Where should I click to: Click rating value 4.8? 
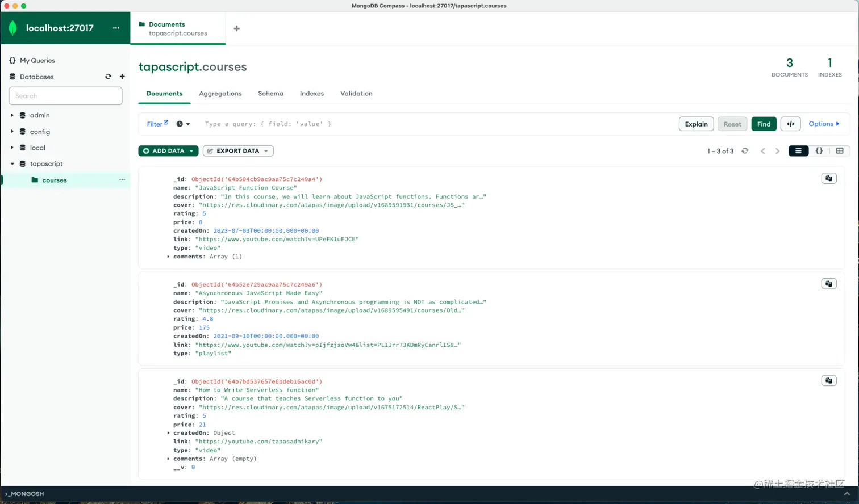207,319
